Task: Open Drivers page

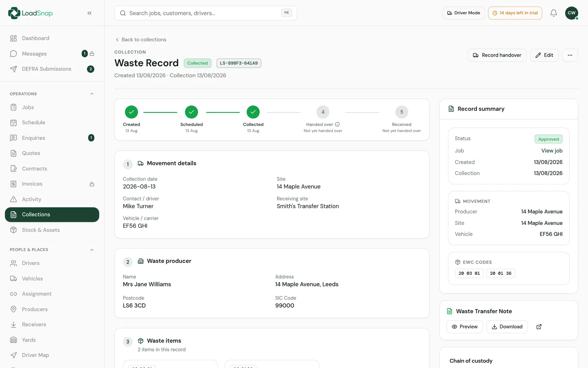Action: (52, 263)
